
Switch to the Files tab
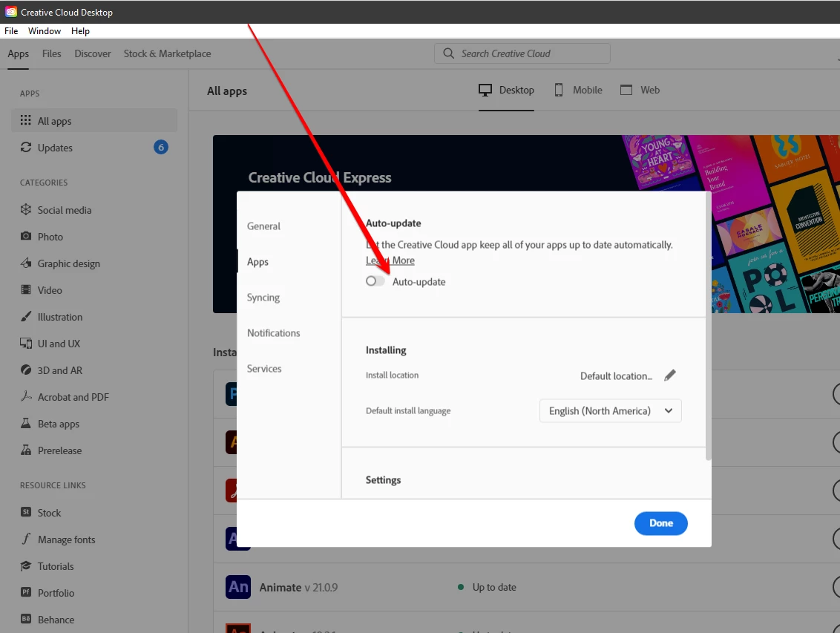coord(51,53)
